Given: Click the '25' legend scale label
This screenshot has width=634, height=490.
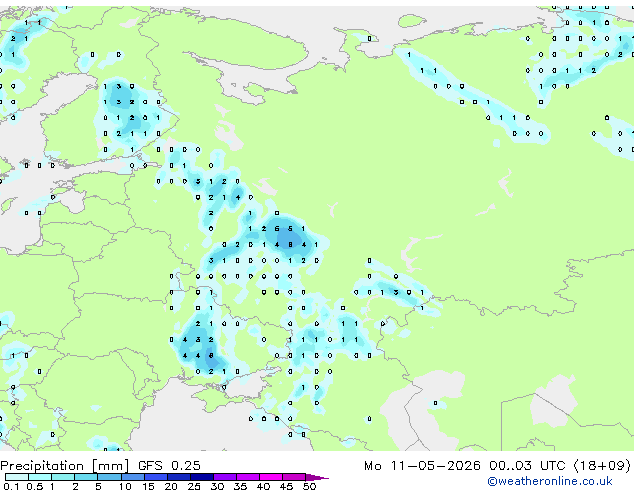Looking at the screenshot, I should [194, 486].
